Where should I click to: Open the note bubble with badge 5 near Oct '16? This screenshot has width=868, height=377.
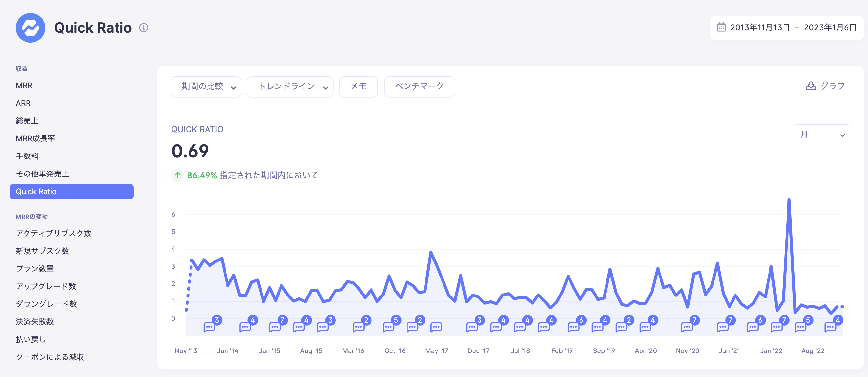point(388,327)
